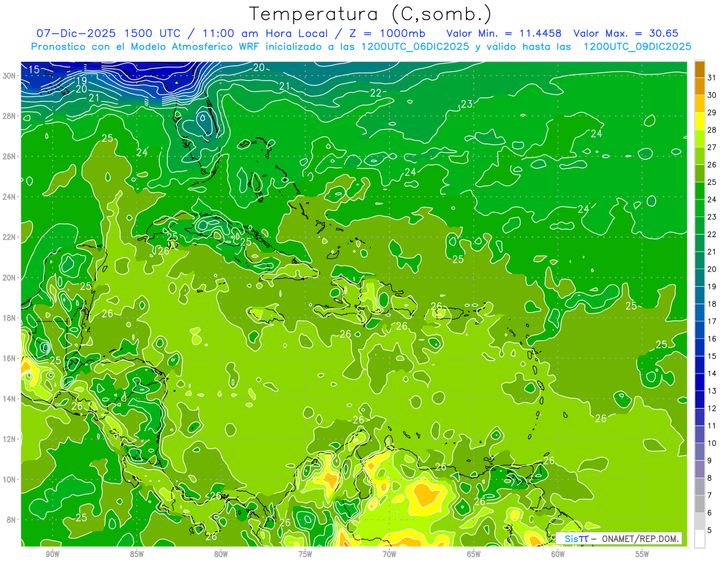Click the 22N latitude axis label
728x562 pixels.
[x=9, y=237]
